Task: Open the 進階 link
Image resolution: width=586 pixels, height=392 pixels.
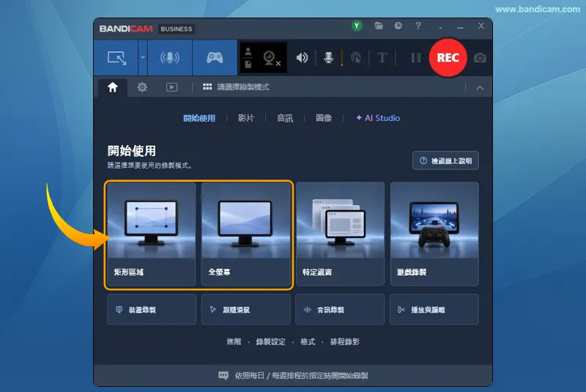Action: pos(234,341)
